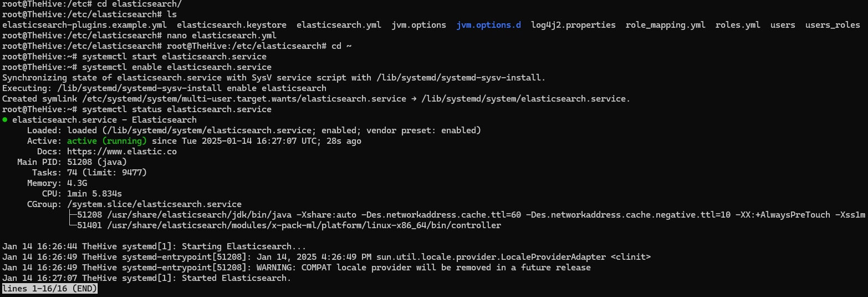Click the 51401 x-pack-ml controller process line
This screenshot has height=297, width=868.
[289, 225]
